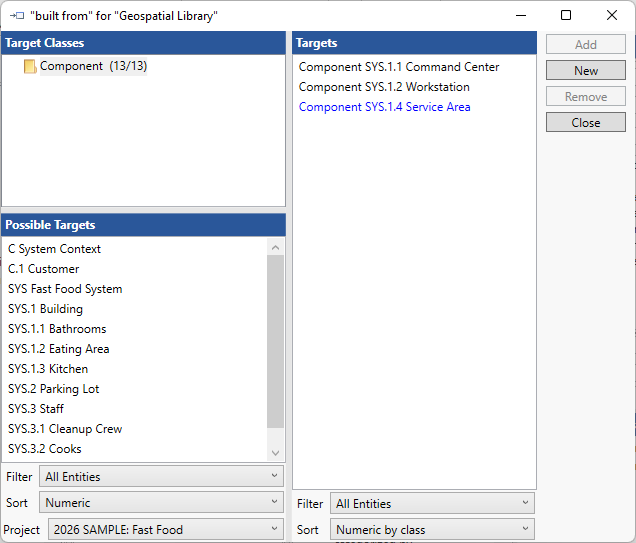Select SYS Fast Food System entry
This screenshot has width=636, height=543.
coord(65,289)
